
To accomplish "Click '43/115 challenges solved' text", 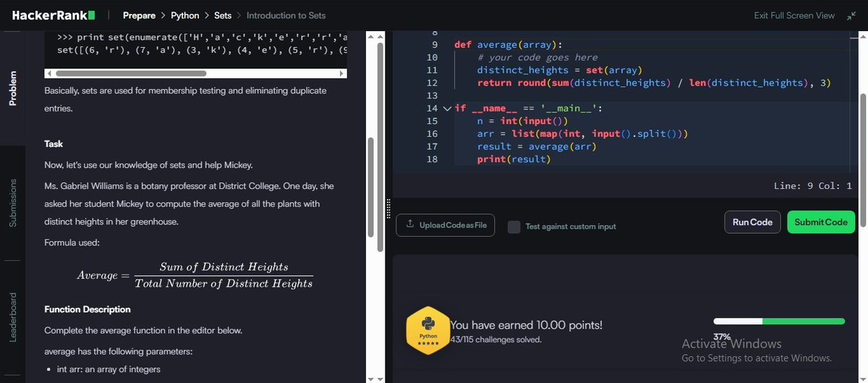I will [495, 339].
